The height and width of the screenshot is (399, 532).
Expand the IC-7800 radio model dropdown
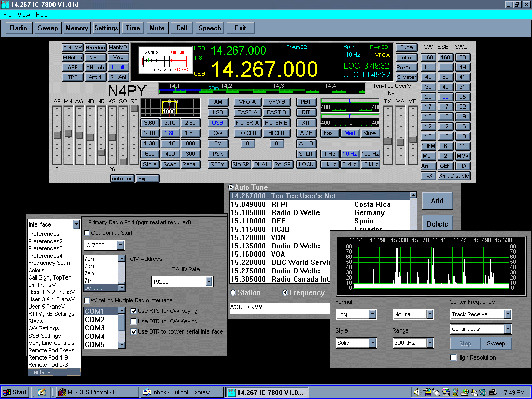point(121,245)
